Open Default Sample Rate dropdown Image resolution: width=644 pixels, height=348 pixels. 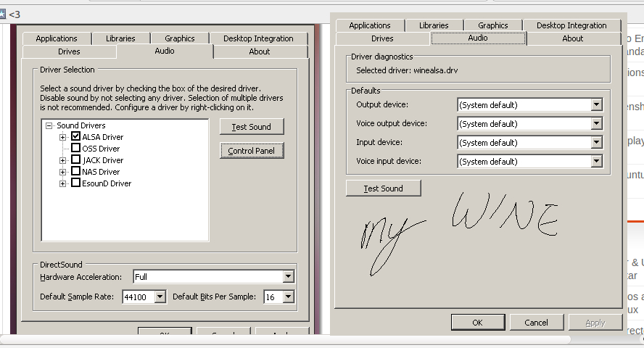point(160,297)
